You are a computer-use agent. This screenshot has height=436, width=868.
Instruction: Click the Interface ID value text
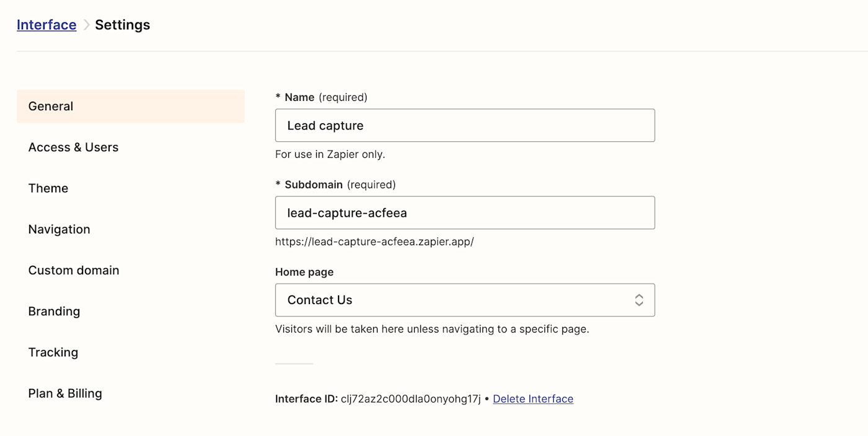coord(410,399)
